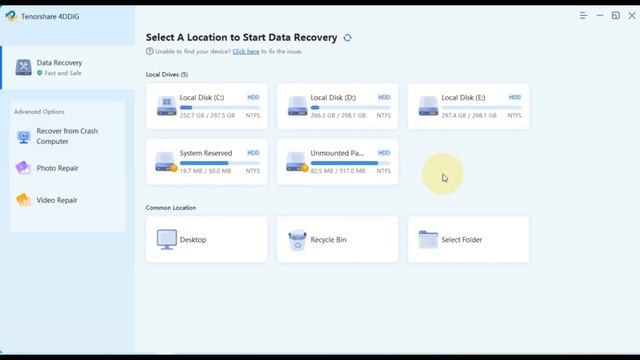Click the 'Local Disk (D:)' label
This screenshot has width=640, height=360.
point(333,98)
